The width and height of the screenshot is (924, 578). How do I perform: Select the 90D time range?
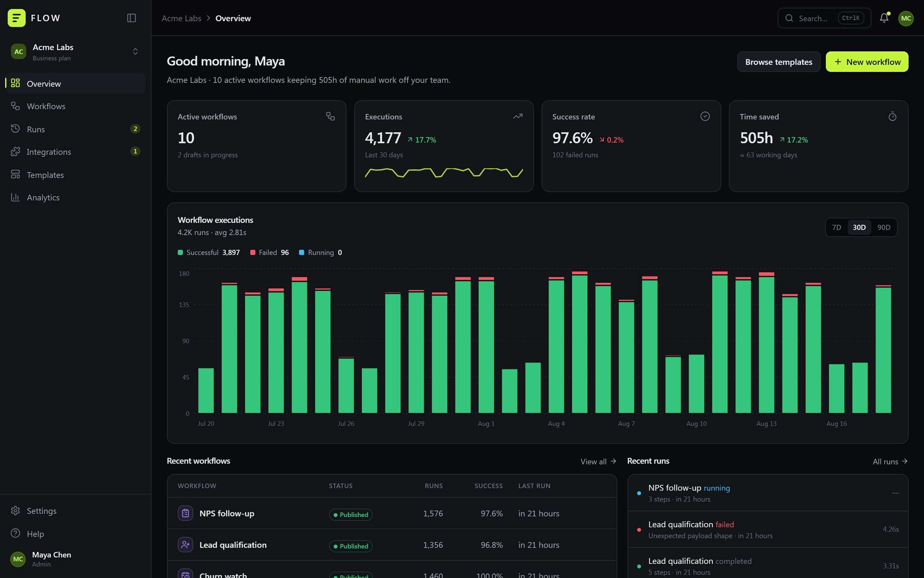tap(884, 228)
